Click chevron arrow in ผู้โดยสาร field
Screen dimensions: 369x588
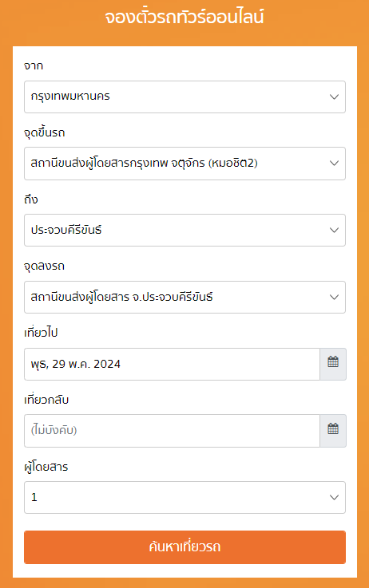(334, 497)
